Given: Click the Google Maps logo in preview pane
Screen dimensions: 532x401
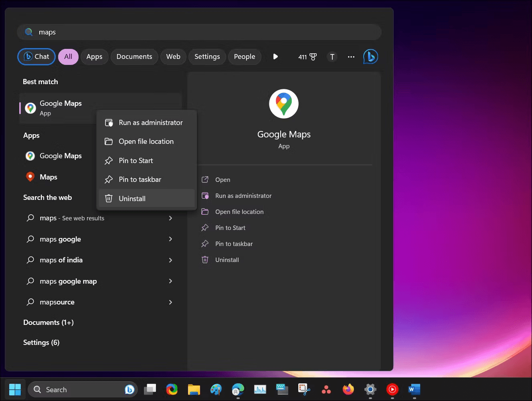Looking at the screenshot, I should click(x=283, y=103).
